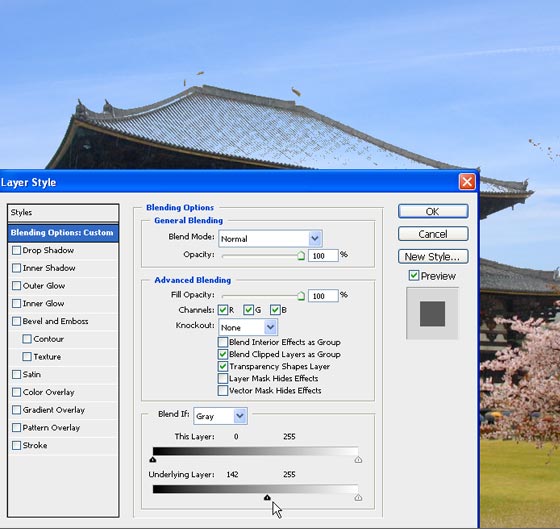Uncheck Transparency Shapes Layer

pos(223,366)
